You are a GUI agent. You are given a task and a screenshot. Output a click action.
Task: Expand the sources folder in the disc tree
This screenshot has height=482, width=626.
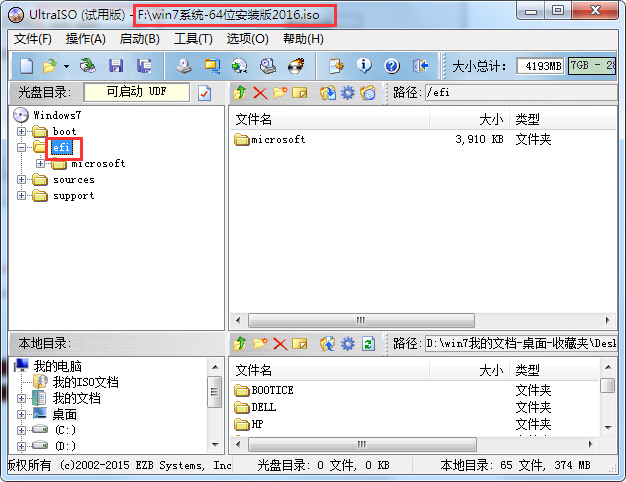pos(21,179)
